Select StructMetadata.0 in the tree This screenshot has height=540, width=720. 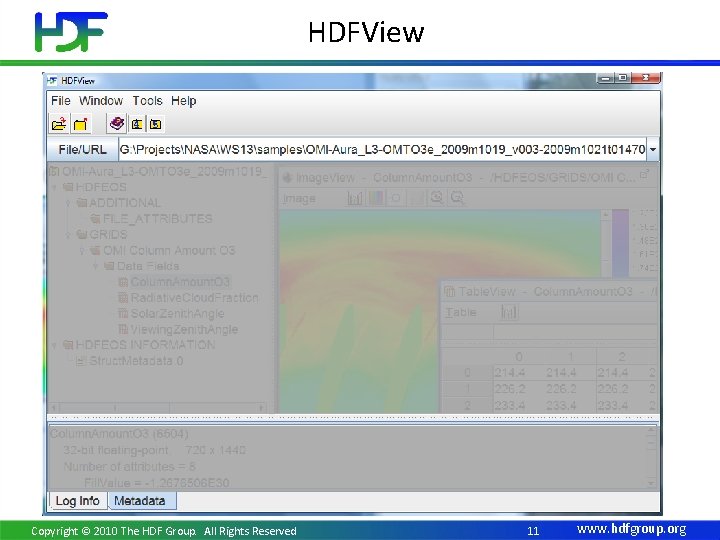pos(129,361)
